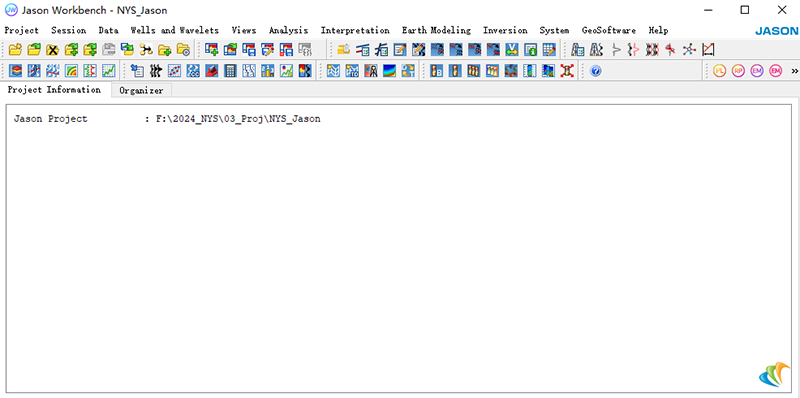The image size is (800, 398).
Task: Click the map icon with green arrow
Action: point(230,49)
